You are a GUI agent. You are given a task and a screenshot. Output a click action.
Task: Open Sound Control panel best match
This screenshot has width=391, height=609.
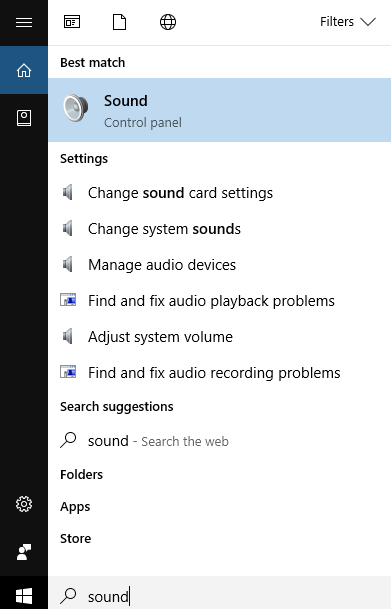point(219,110)
